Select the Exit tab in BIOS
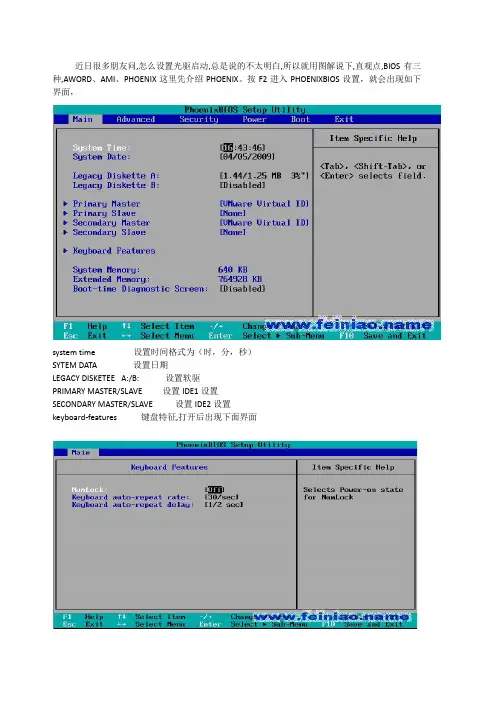 tap(344, 120)
